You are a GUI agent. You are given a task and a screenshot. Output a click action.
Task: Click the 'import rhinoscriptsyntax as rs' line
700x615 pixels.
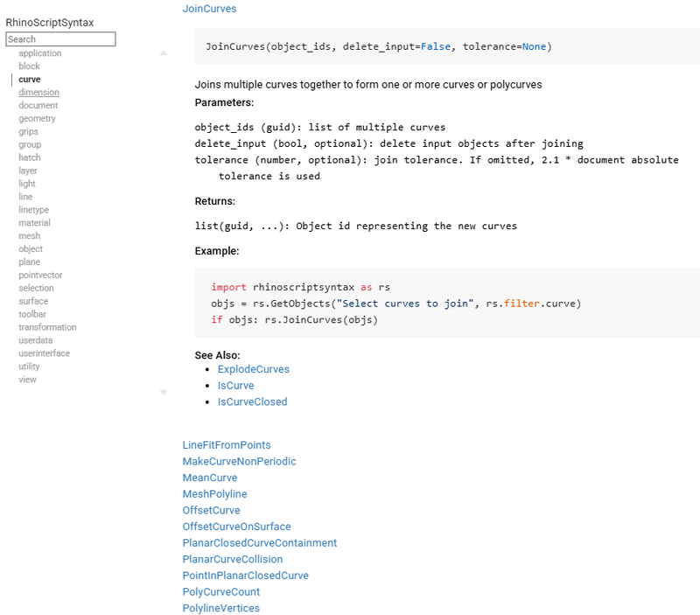(x=300, y=287)
